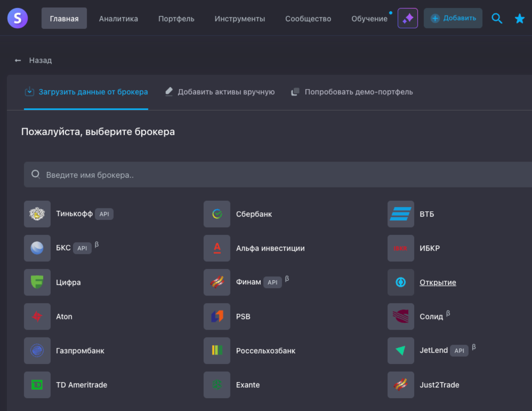Choose Сбербанк broker label

254,214
